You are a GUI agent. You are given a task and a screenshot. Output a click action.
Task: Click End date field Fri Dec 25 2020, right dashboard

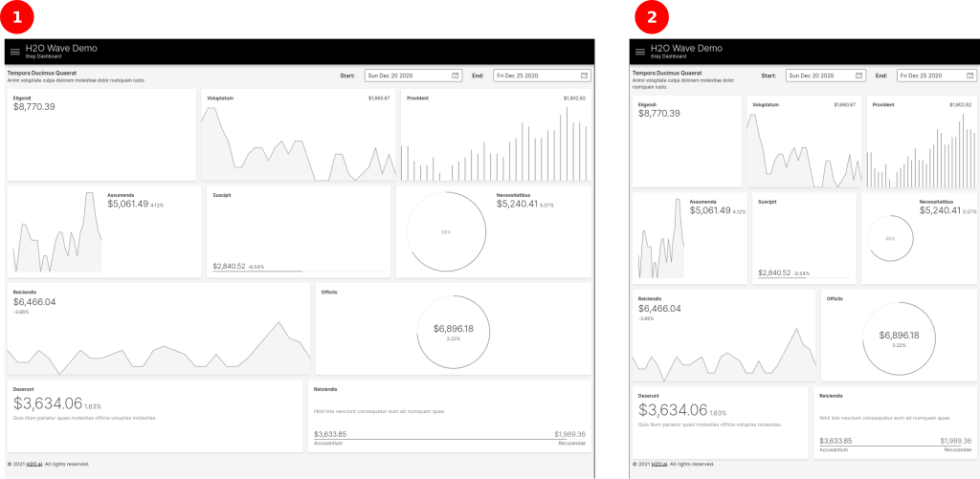937,76
